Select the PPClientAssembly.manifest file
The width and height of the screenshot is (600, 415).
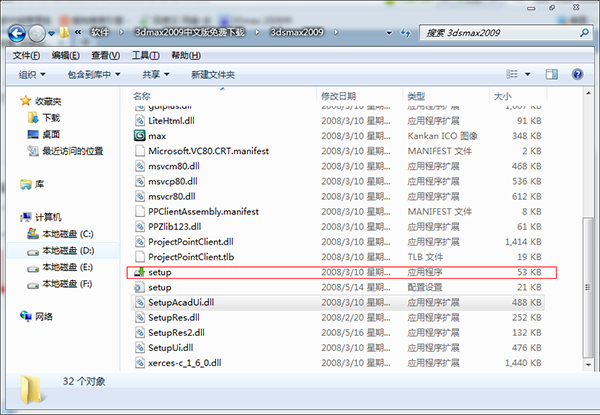(x=204, y=212)
